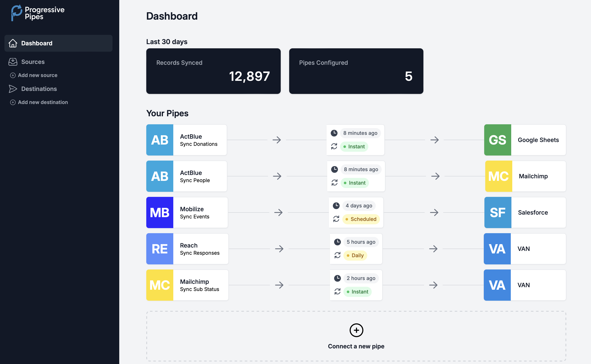The image size is (591, 364).
Task: Open the Mailchimp Sync Sub Status pipe
Action: (187, 285)
